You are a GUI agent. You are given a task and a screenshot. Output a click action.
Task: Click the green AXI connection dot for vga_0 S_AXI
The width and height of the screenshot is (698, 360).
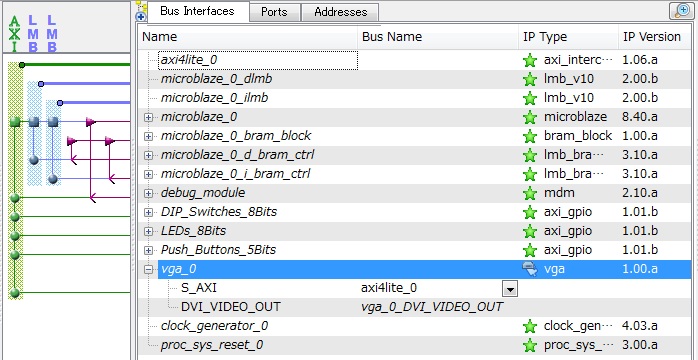(15, 293)
